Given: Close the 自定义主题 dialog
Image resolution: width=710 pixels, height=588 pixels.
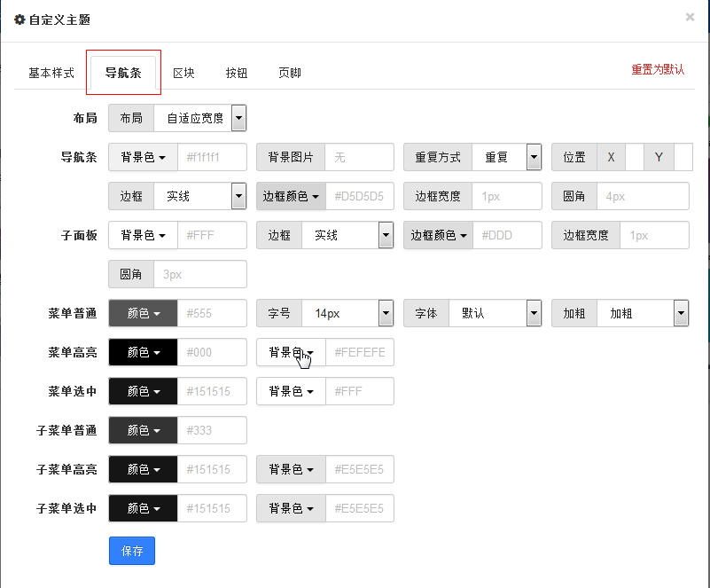Looking at the screenshot, I should [690, 17].
